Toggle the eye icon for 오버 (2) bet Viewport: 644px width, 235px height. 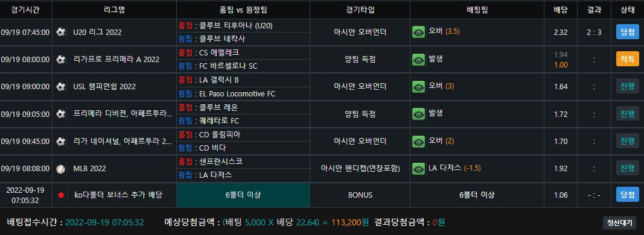[418, 142]
